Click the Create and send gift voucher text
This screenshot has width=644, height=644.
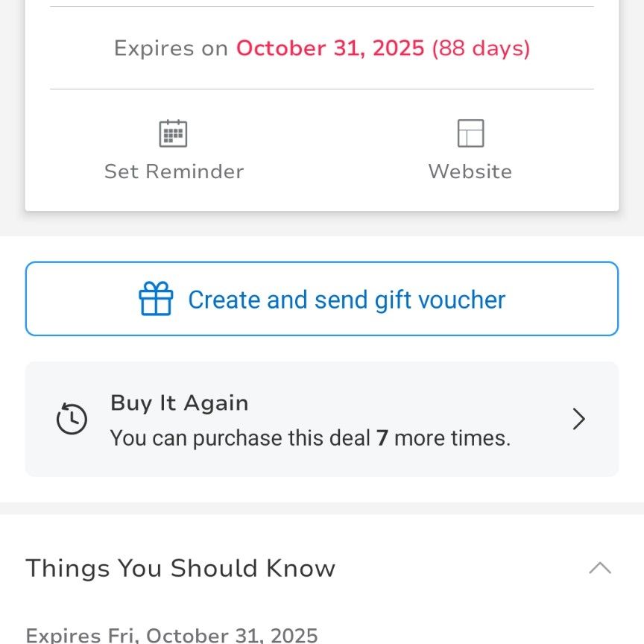(x=347, y=300)
